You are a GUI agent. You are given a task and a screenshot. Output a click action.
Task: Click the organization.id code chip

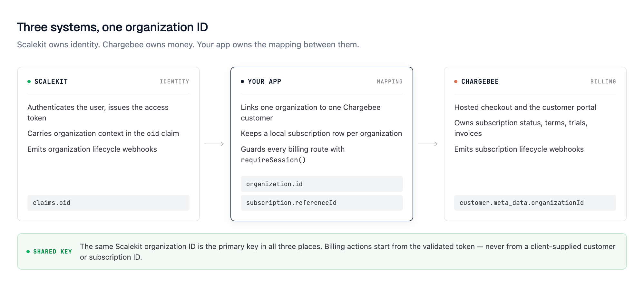click(322, 184)
